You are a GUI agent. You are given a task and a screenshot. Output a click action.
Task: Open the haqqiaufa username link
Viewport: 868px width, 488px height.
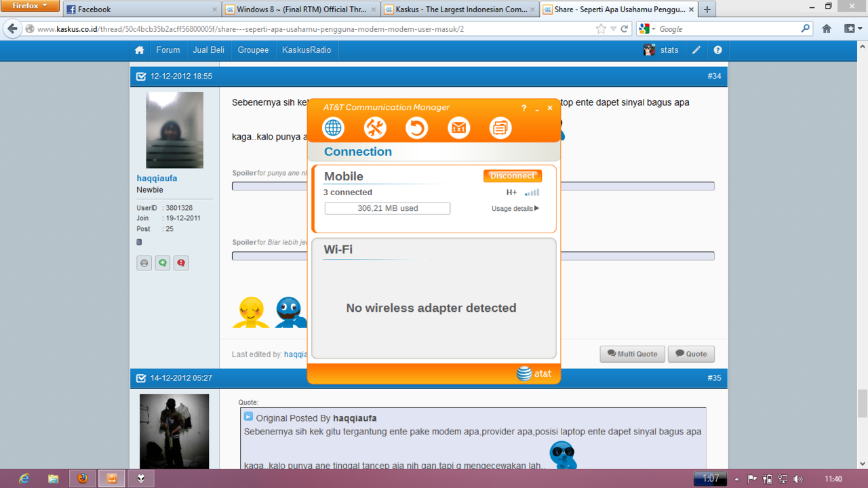point(157,178)
